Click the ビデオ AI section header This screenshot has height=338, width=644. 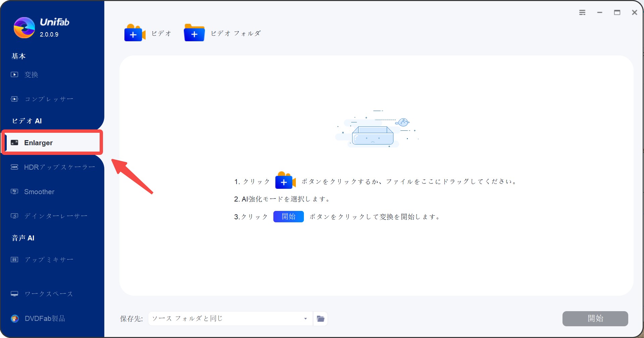pyautogui.click(x=27, y=121)
